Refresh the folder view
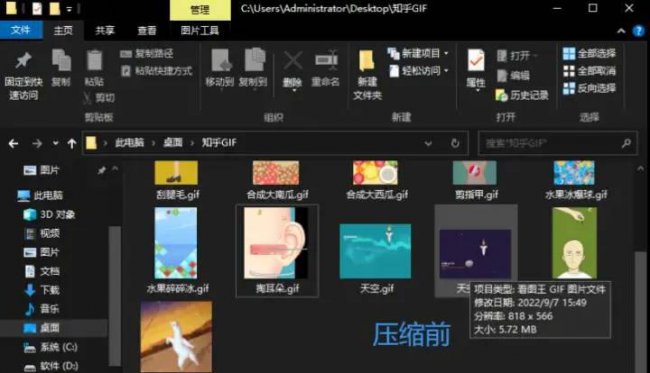 coord(455,143)
